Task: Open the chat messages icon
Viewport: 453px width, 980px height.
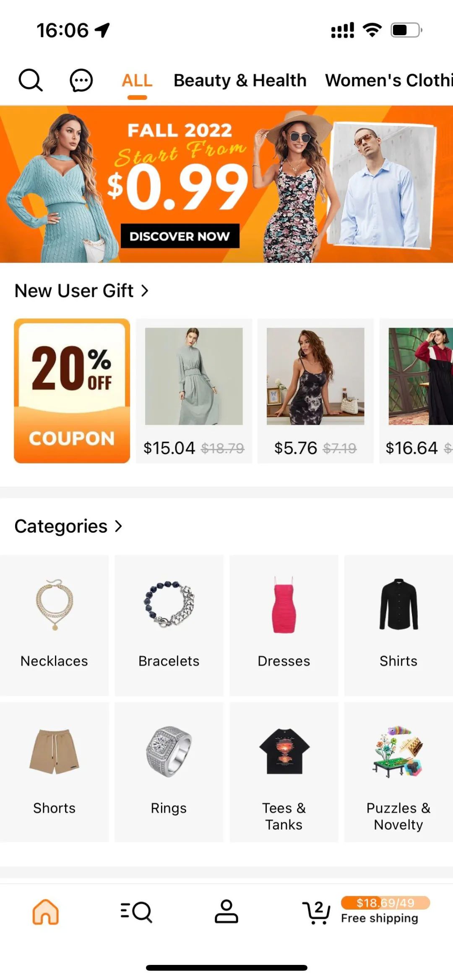Action: [x=81, y=80]
